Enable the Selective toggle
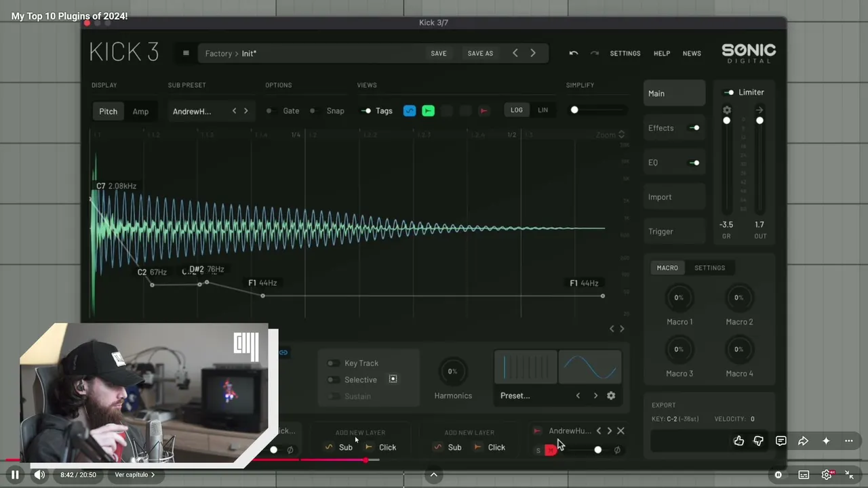Viewport: 868px width, 488px height. (333, 380)
